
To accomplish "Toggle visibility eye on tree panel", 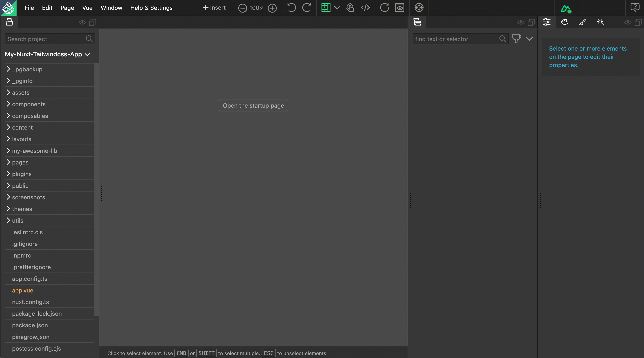I will point(521,23).
